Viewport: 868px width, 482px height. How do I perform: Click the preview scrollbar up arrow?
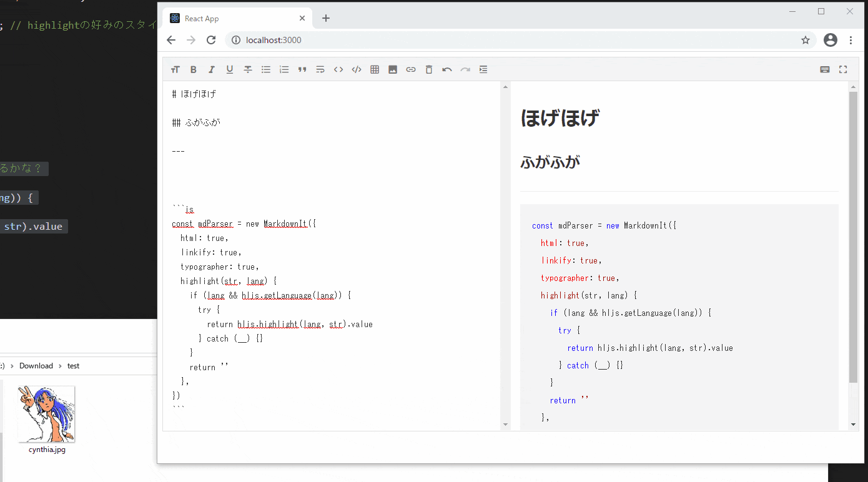[x=854, y=87]
